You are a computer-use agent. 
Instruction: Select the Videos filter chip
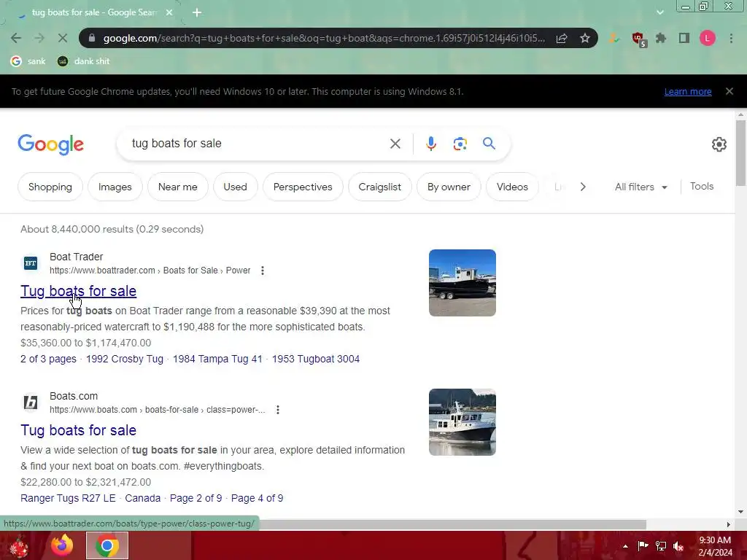click(512, 187)
